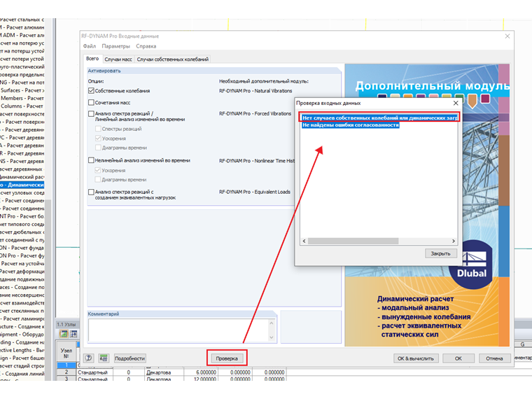Switch to the Случаи масс tab

click(x=118, y=59)
